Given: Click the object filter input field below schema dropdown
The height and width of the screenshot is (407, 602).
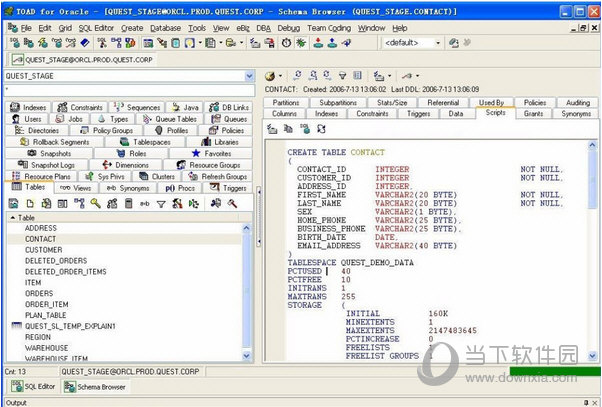Looking at the screenshot, I should point(129,90).
